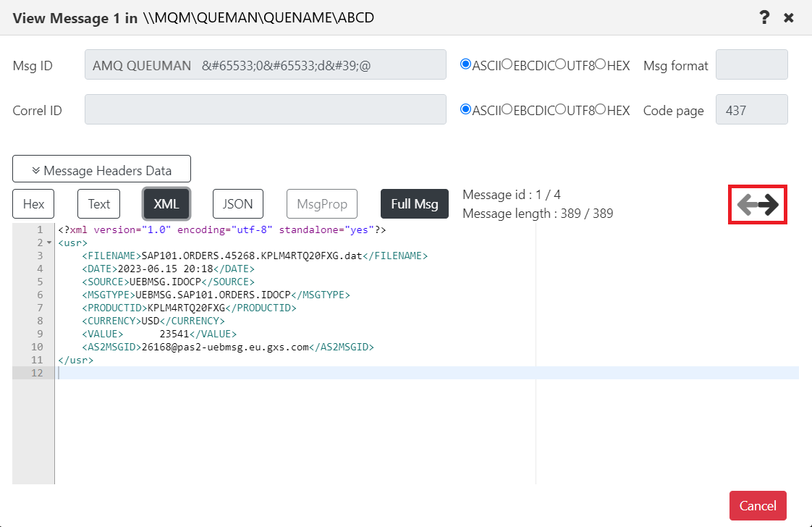
Task: Go to previous message with left arrow
Action: 747,205
